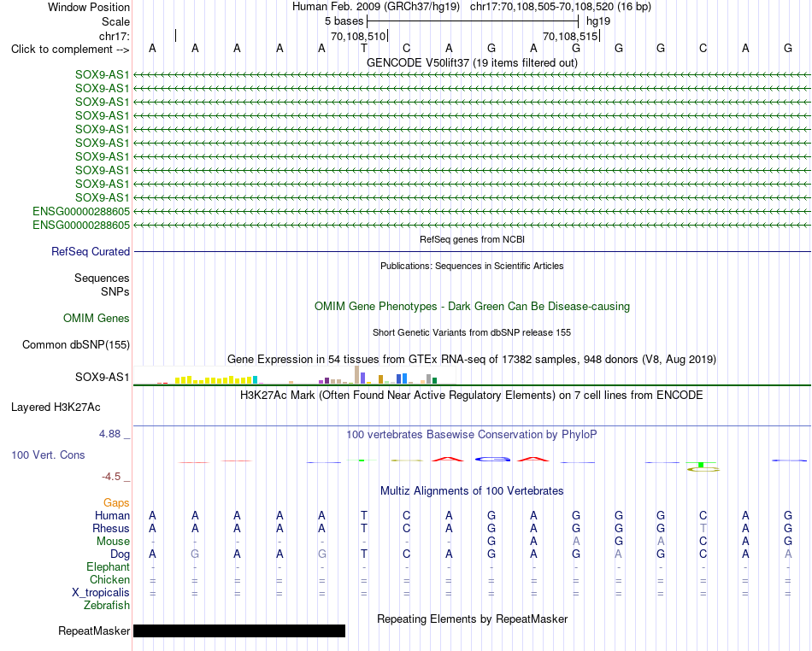Open the OMIM Gene Phenotypes track title
Image resolution: width=812 pixels, height=651 pixels.
(472, 307)
